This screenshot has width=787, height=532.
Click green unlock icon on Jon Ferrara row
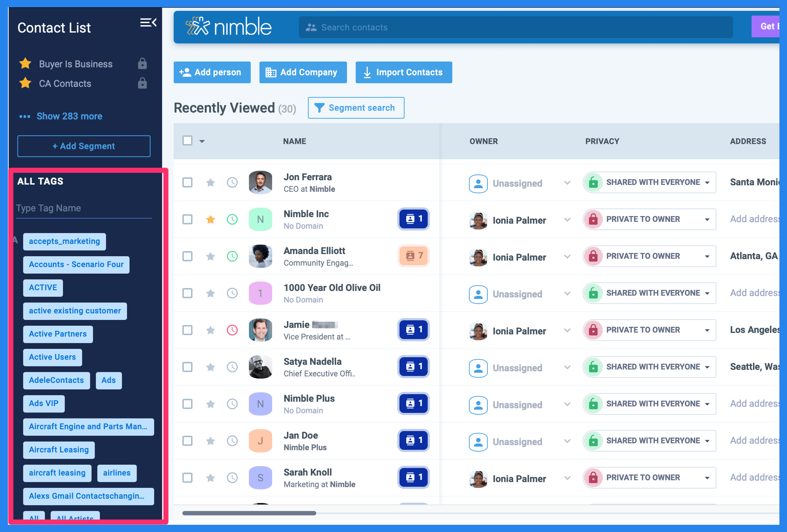click(593, 183)
